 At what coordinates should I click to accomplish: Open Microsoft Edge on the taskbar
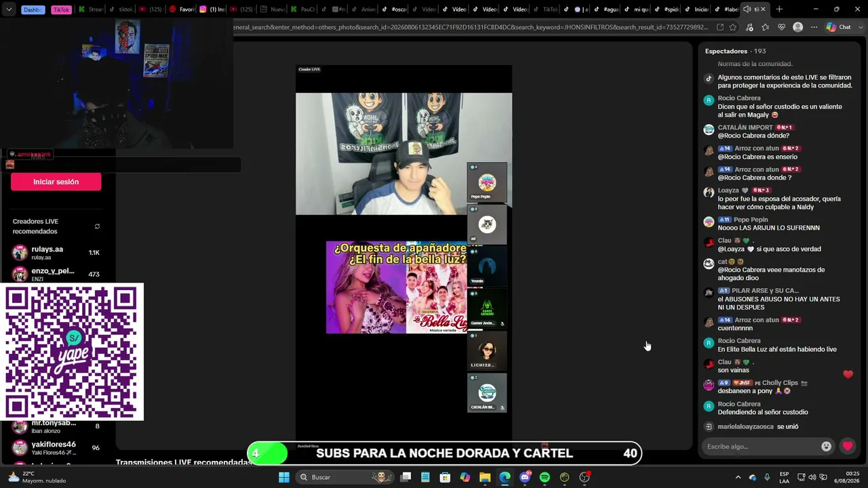505,477
